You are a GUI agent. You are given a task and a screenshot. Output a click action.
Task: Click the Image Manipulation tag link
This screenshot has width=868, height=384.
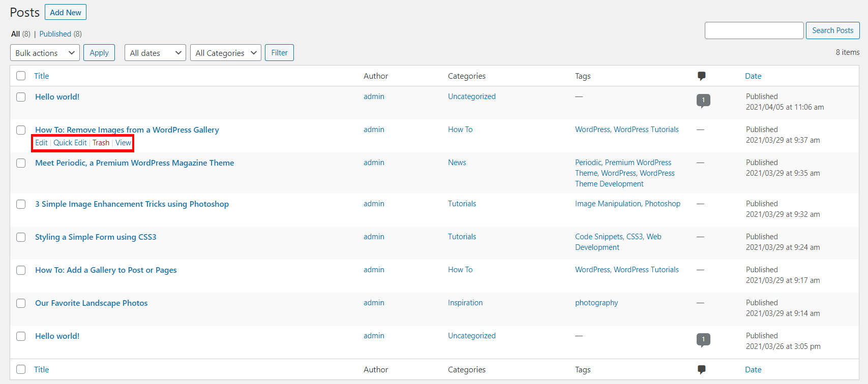coord(608,204)
